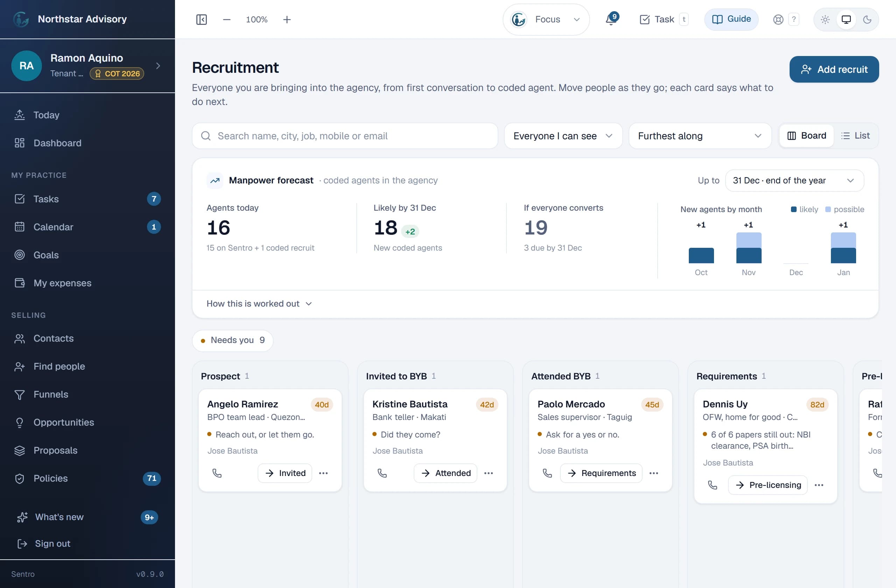Call Kristine Bautista phone icon

pos(382,473)
